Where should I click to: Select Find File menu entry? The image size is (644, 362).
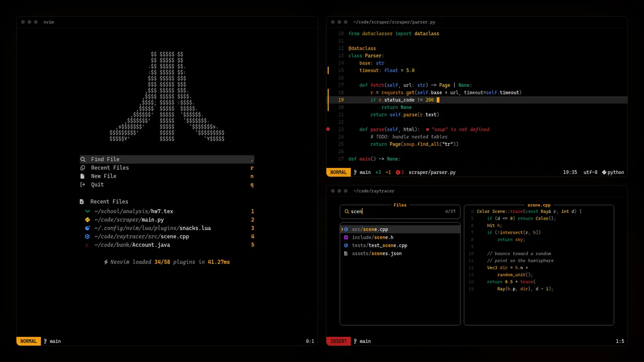(x=167, y=159)
